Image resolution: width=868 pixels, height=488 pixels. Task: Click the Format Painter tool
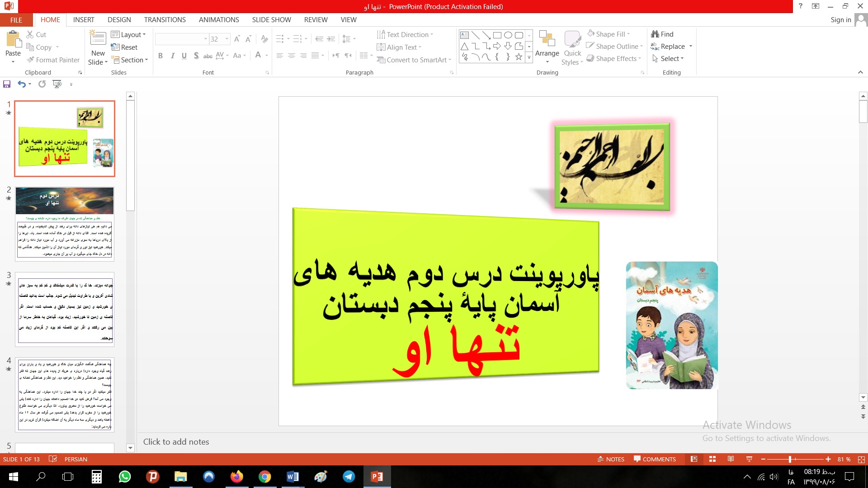point(53,60)
